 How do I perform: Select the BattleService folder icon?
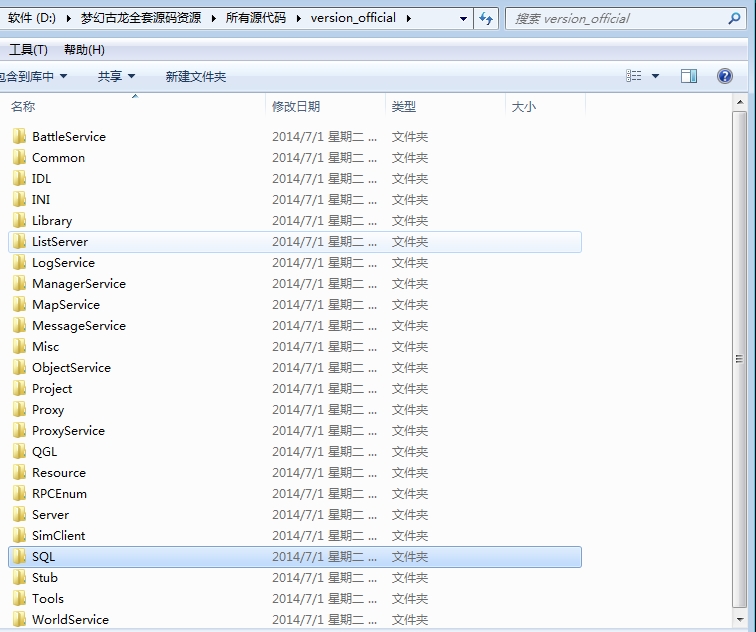(x=19, y=136)
